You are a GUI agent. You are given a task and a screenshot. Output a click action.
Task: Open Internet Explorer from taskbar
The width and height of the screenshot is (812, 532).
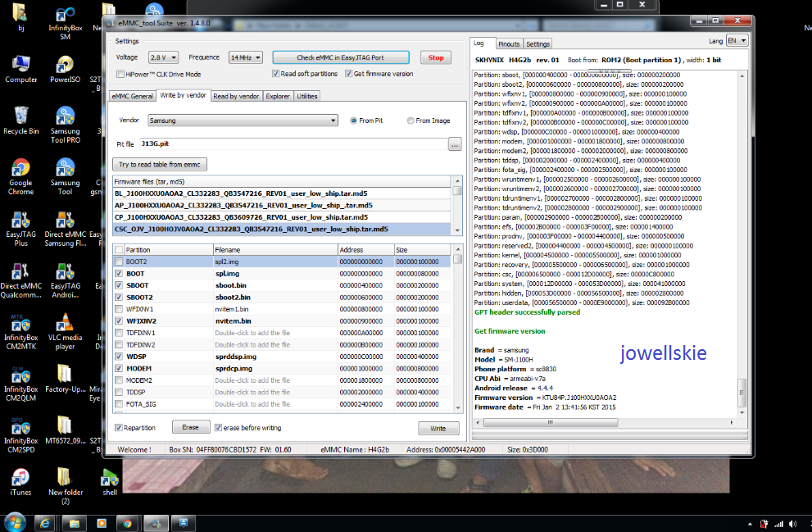[46, 524]
